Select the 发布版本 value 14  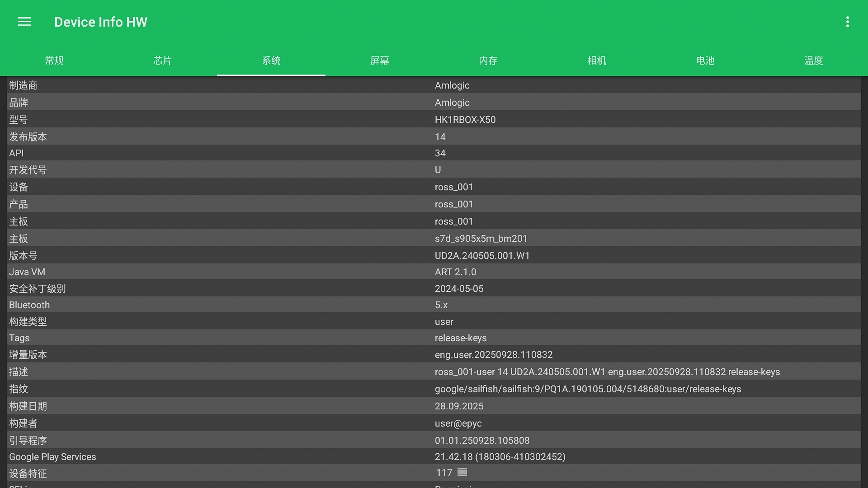[x=440, y=137]
